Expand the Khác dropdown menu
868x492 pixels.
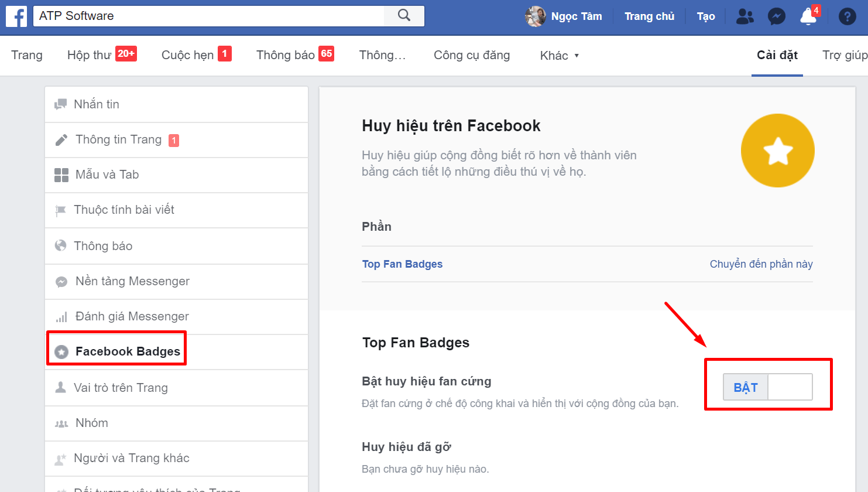tap(559, 56)
